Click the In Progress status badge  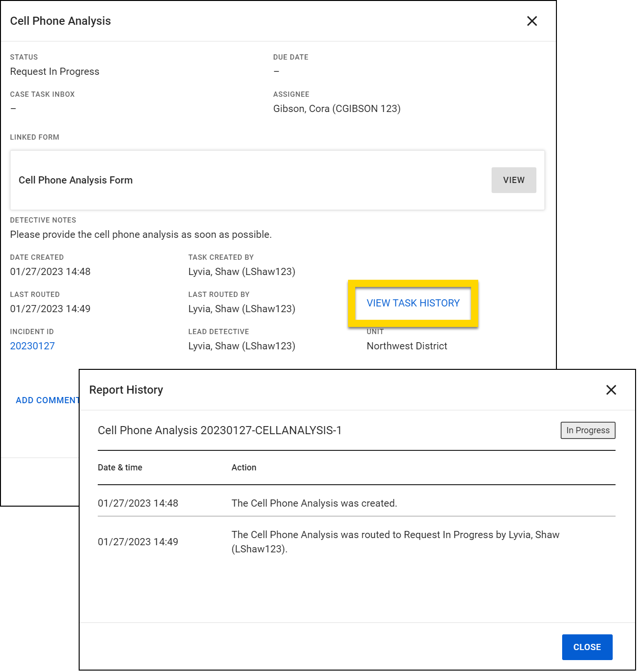[587, 430]
